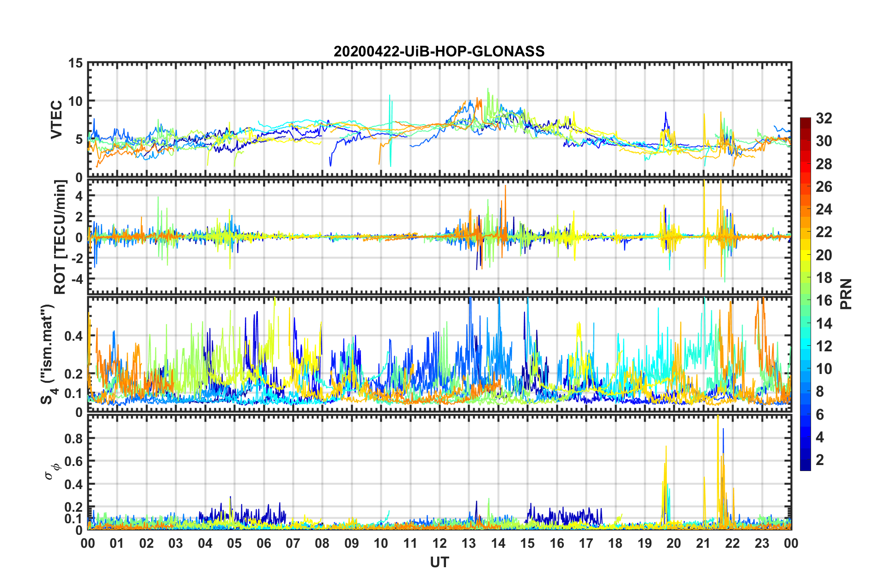Click x-axis hour tick label 07
This screenshot has width=879, height=588.
tap(293, 543)
